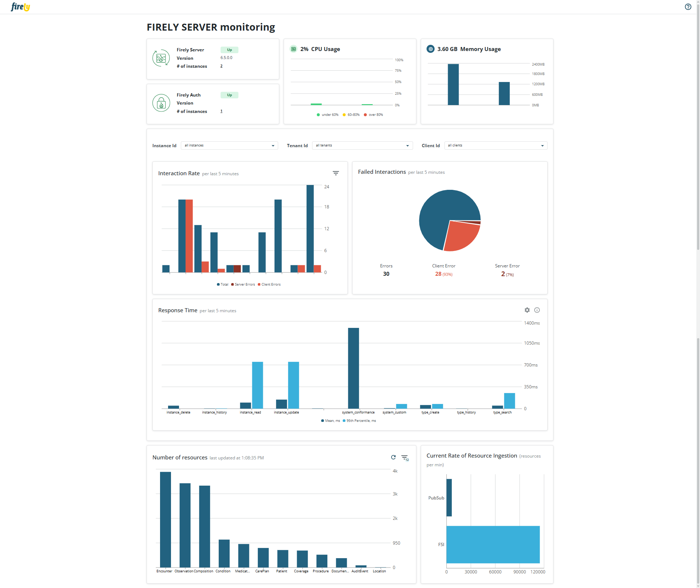Toggle 'under 60%' CPU legend item
Screen dimensions: 700x588
click(x=328, y=115)
